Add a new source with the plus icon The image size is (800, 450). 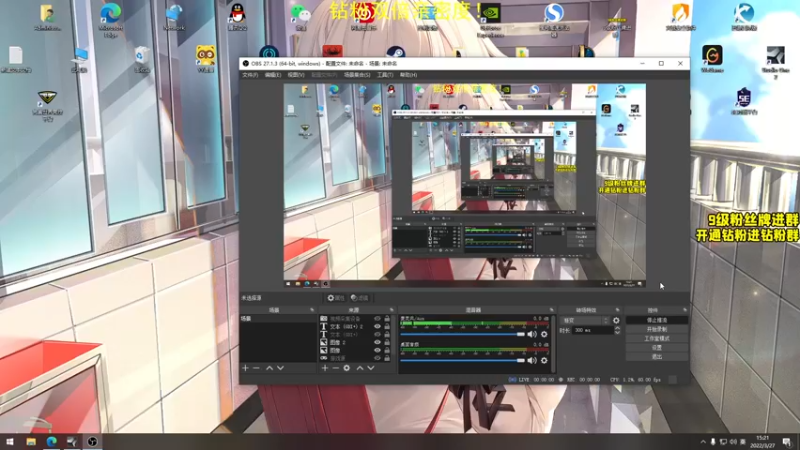pos(325,368)
